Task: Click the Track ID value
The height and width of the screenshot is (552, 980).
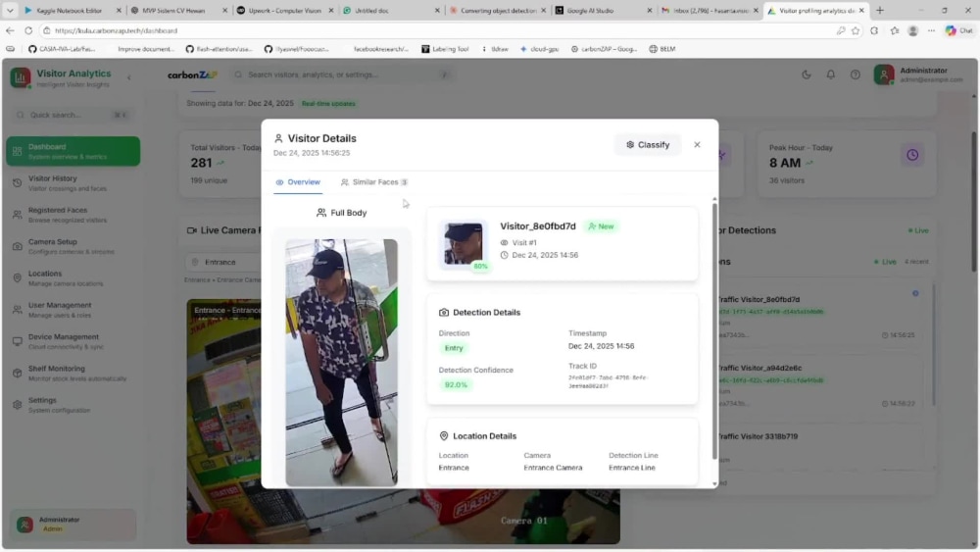Action: click(x=609, y=381)
